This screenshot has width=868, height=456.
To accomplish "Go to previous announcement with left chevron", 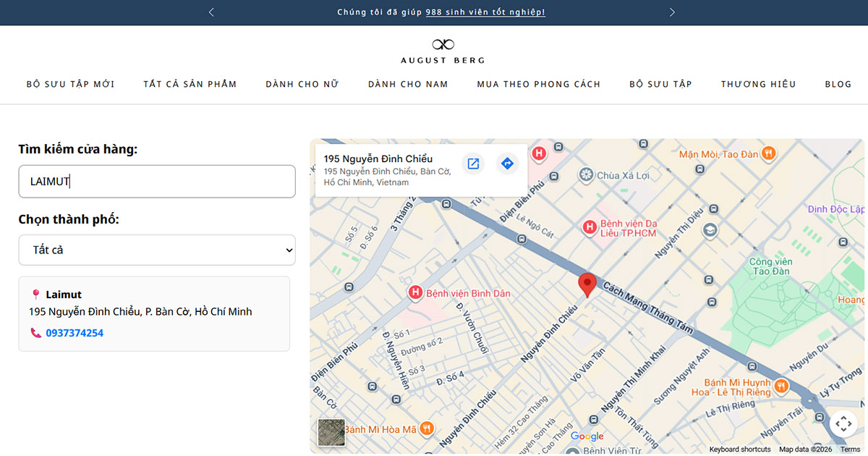I will 211,12.
